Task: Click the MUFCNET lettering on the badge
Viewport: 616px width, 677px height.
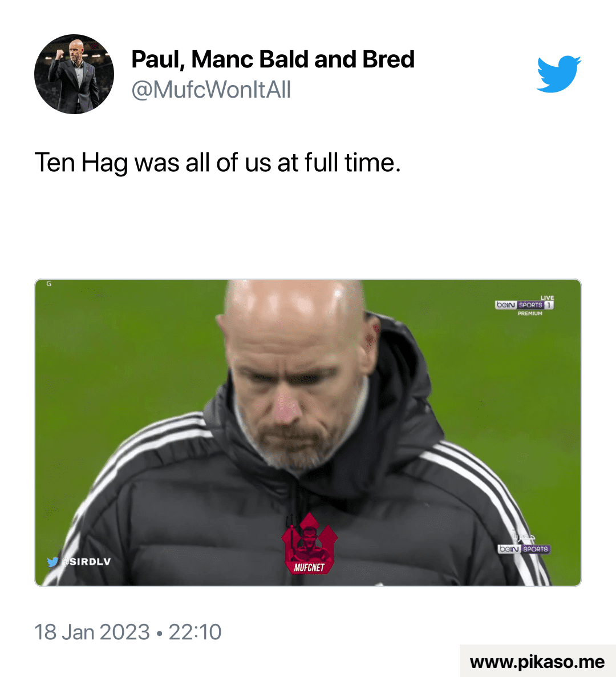Action: pos(309,567)
